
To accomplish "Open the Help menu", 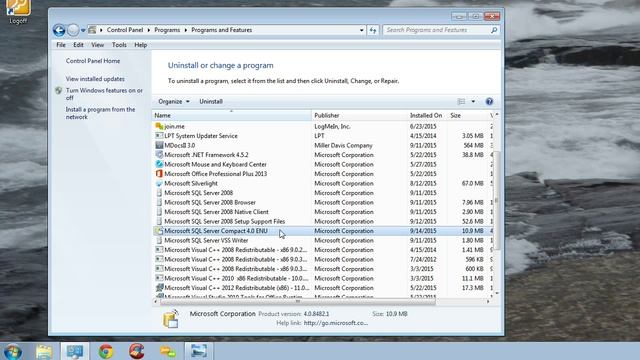I will (x=140, y=45).
